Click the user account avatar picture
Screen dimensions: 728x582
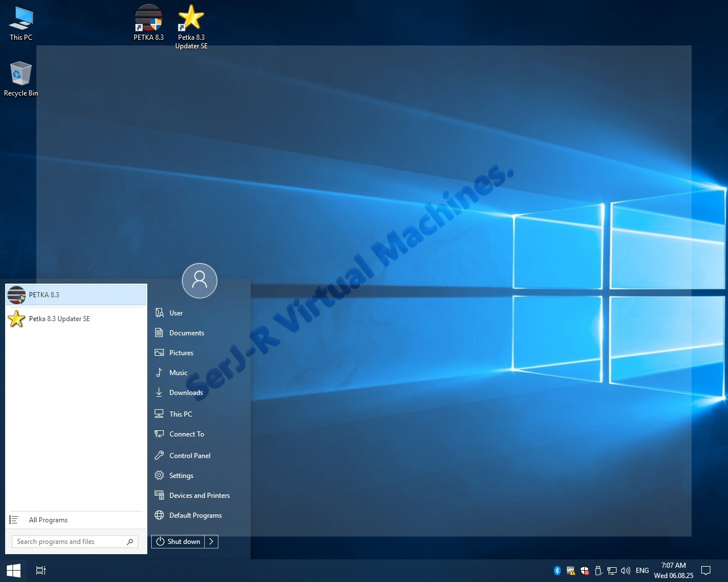(x=200, y=280)
